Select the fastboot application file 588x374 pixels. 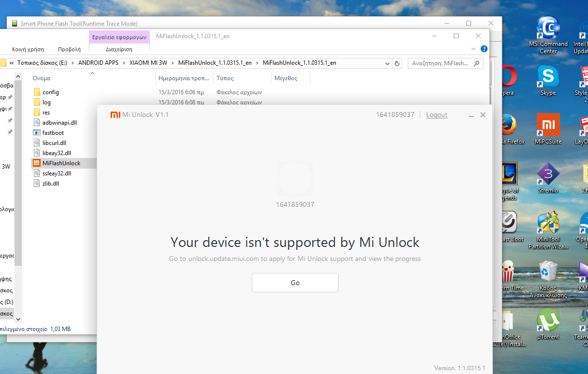[48, 132]
